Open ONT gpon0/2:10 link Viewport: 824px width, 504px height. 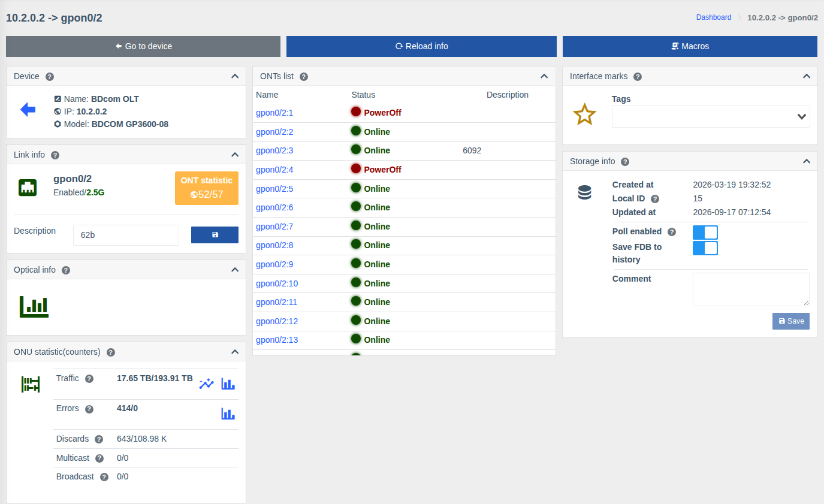(277, 283)
